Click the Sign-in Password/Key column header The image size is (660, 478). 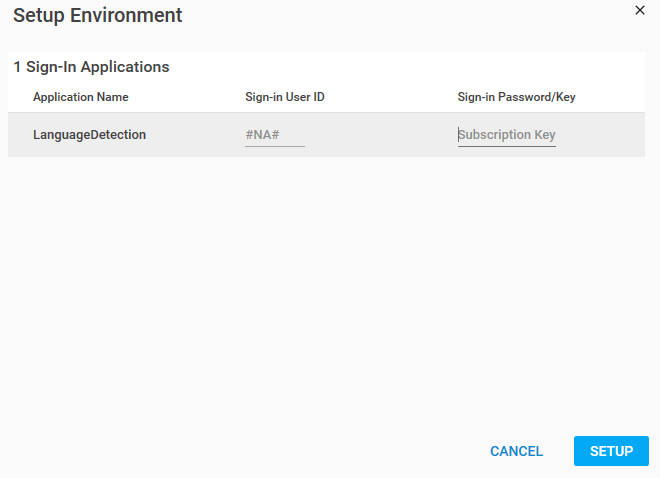coord(516,97)
